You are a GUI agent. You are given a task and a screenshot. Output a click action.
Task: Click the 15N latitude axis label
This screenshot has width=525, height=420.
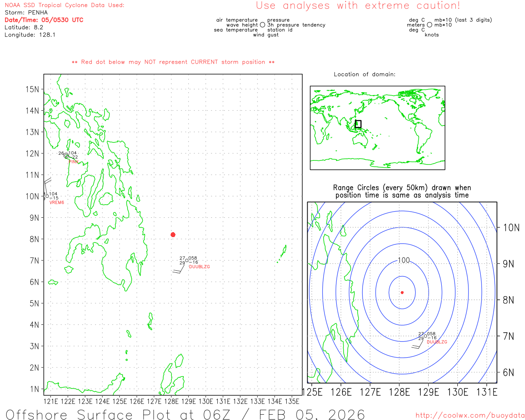pyautogui.click(x=32, y=89)
